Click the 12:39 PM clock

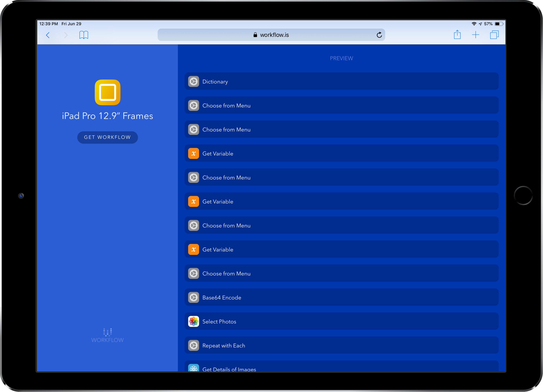[49, 24]
